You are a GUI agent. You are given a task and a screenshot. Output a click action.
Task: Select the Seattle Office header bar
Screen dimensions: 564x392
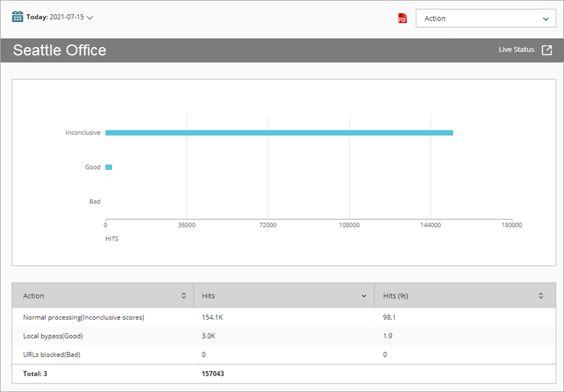pos(59,50)
